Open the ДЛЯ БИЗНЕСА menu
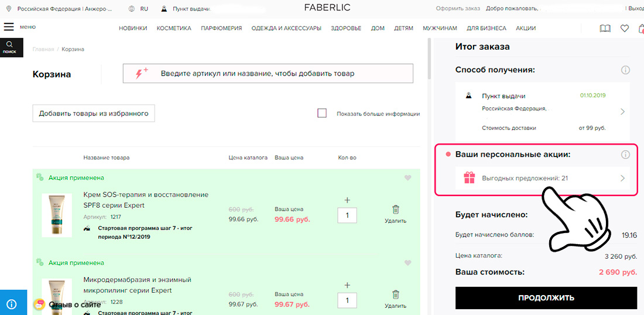This screenshot has width=644, height=315. pos(487,28)
